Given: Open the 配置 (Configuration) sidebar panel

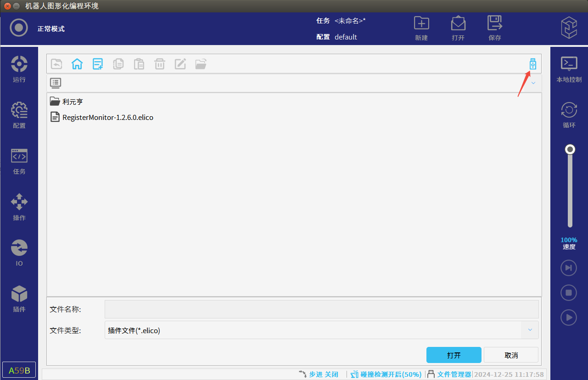Looking at the screenshot, I should click(19, 115).
